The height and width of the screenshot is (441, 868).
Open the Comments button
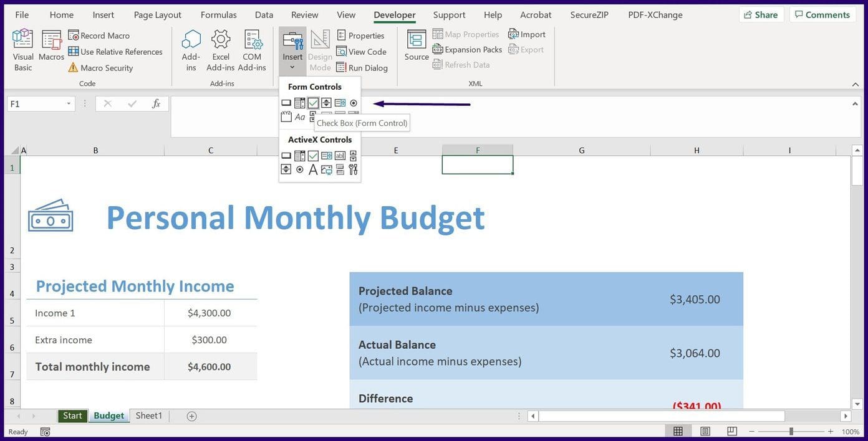[822, 14]
